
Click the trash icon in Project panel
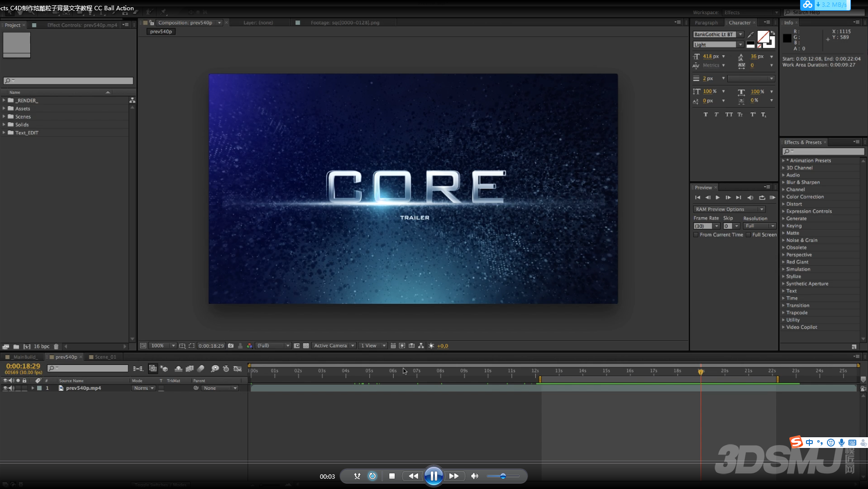56,346
